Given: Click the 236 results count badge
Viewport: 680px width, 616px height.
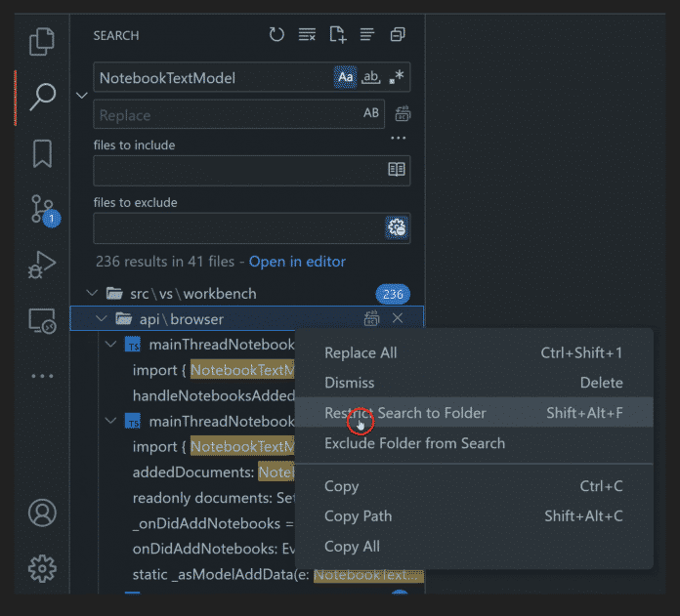Looking at the screenshot, I should 393,294.
